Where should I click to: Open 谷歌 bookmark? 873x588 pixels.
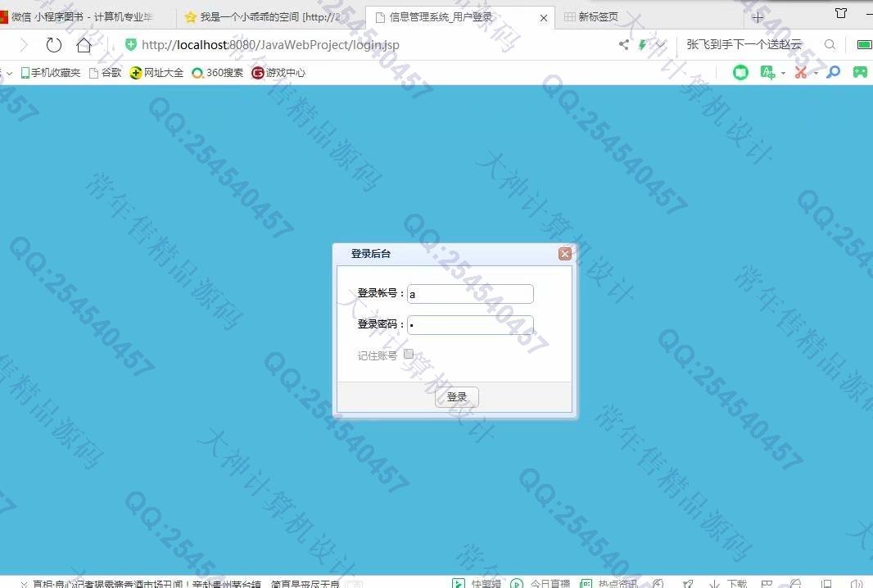105,72
